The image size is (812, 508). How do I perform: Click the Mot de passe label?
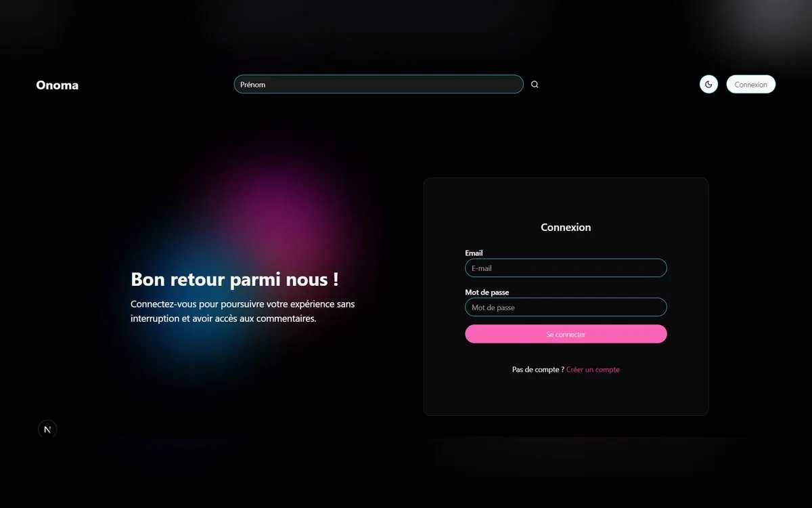click(x=487, y=293)
